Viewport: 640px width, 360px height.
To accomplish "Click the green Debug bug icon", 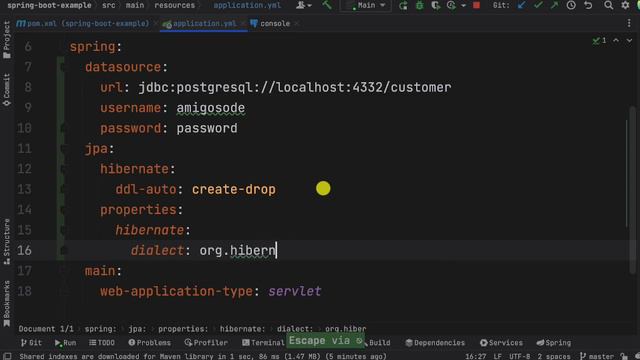I will click(x=420, y=5).
